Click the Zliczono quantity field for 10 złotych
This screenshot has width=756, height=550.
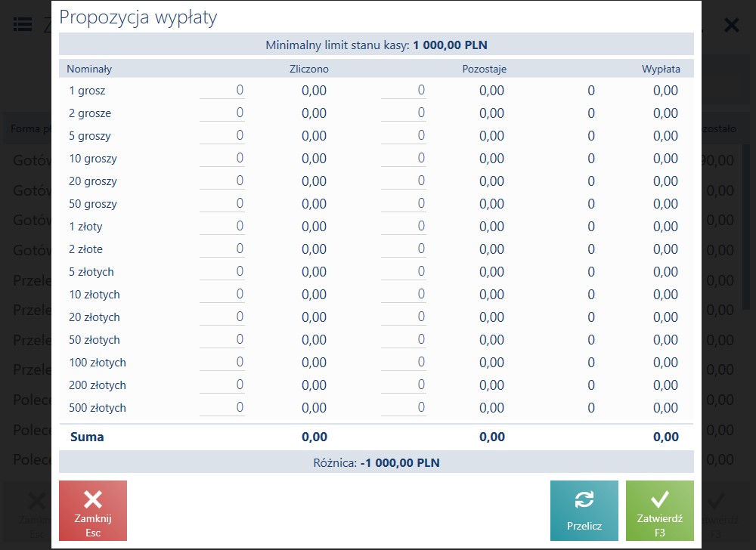click(x=222, y=294)
